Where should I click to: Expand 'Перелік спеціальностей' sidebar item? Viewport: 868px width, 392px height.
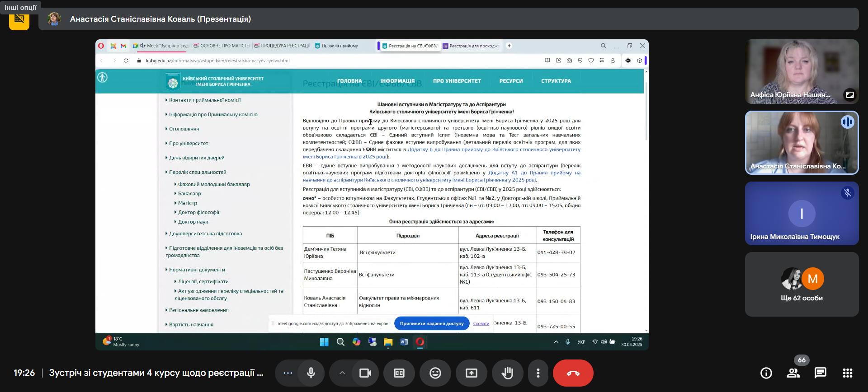pos(198,172)
